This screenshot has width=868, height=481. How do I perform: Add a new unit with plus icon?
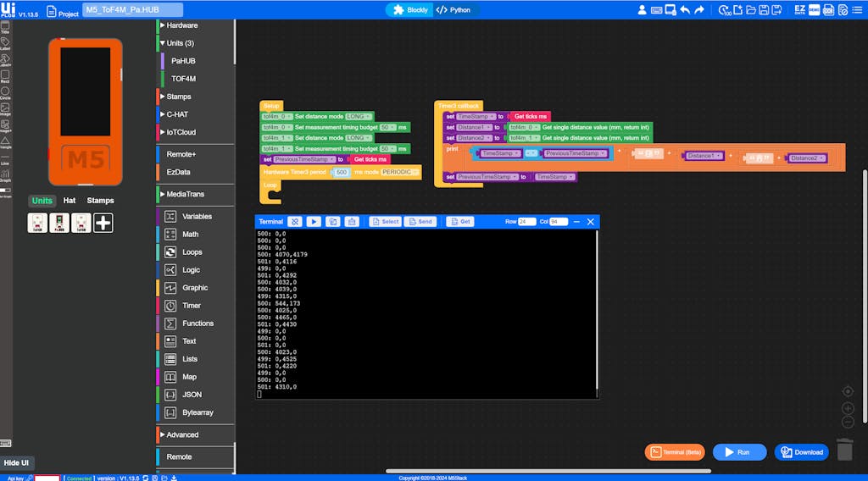[103, 223]
